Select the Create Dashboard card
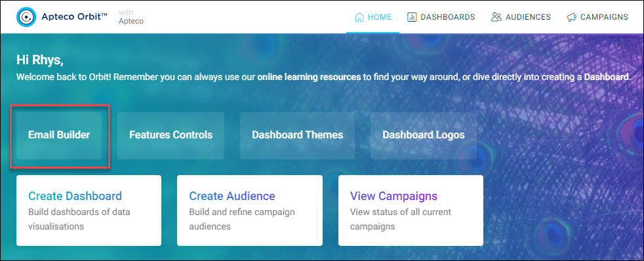644x261 pixels. [x=89, y=211]
